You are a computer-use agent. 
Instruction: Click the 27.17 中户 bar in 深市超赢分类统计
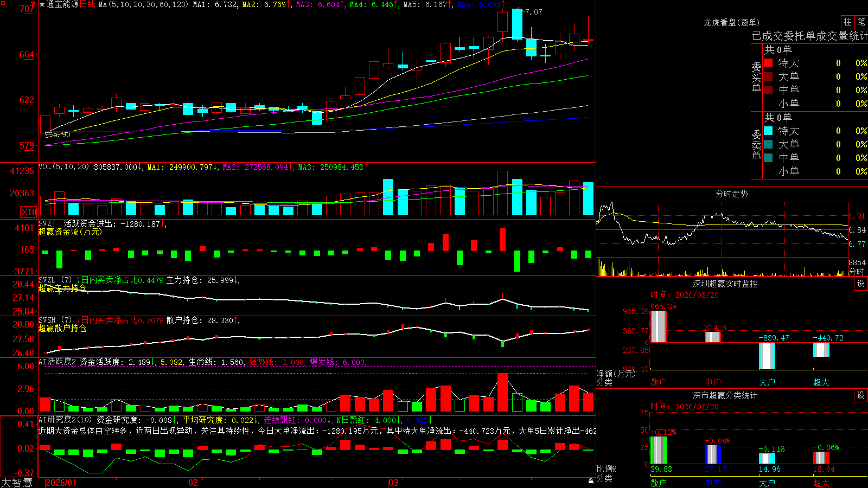712,454
